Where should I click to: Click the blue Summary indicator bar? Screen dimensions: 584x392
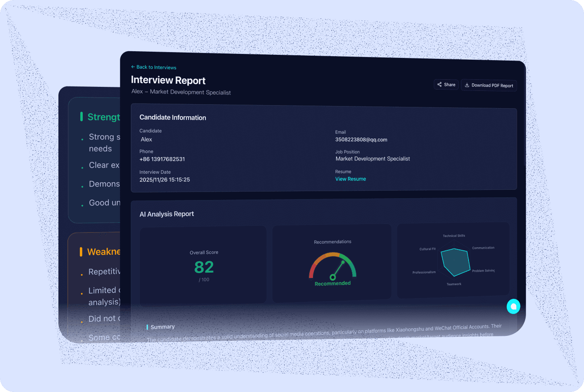[x=148, y=327]
